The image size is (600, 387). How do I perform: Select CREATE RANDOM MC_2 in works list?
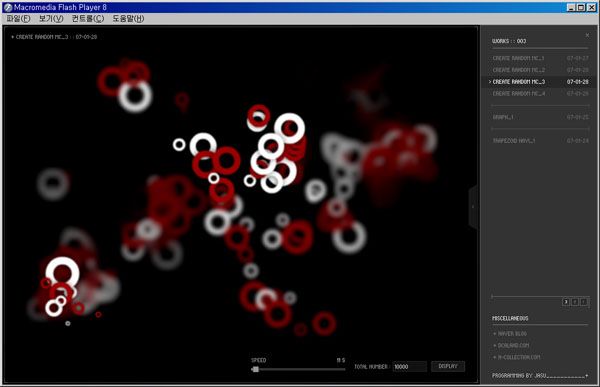coord(540,70)
